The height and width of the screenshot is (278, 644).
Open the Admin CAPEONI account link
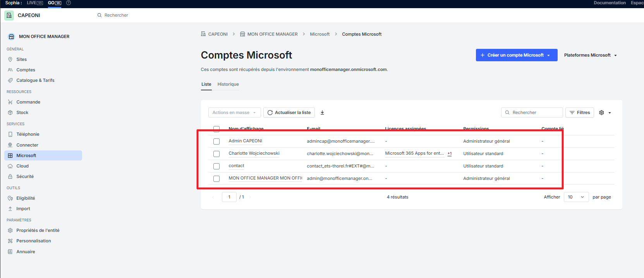point(245,141)
